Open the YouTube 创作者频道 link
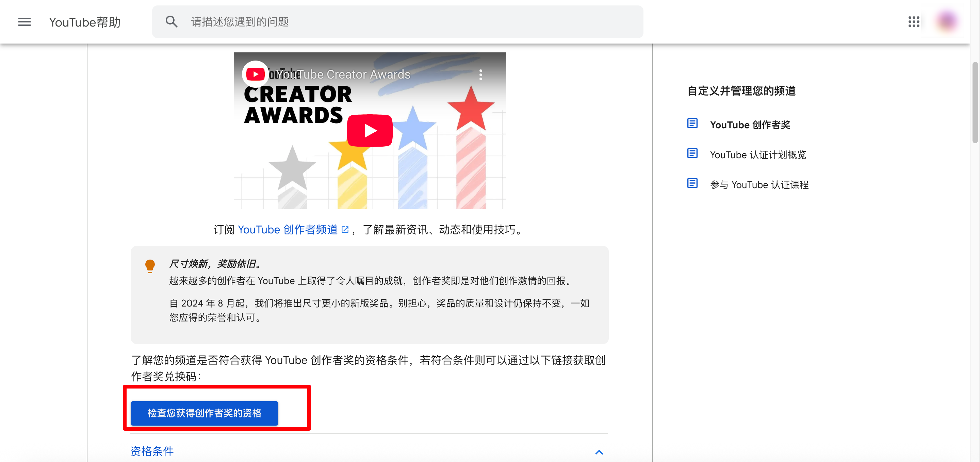The height and width of the screenshot is (462, 980). click(288, 230)
